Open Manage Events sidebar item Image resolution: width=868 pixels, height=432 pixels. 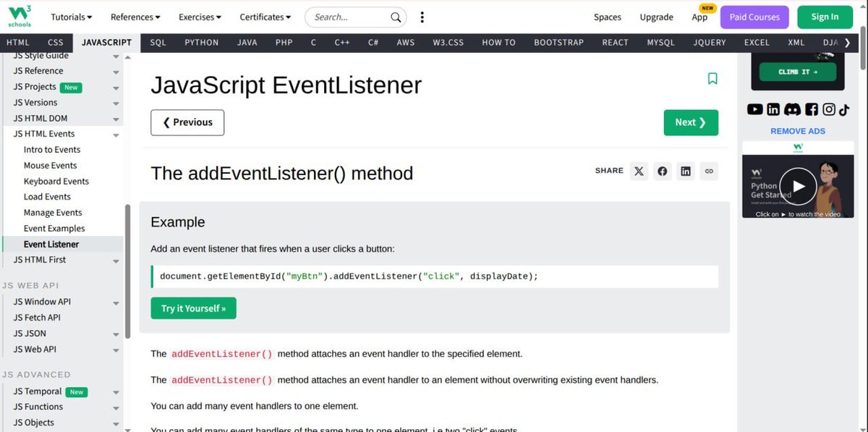click(x=53, y=213)
